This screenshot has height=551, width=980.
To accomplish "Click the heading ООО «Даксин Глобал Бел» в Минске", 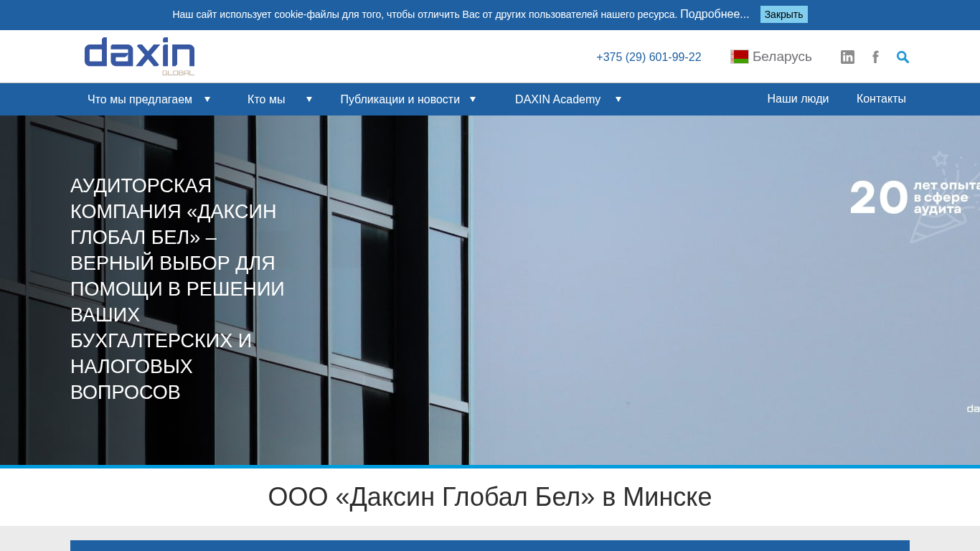I will coord(490,497).
